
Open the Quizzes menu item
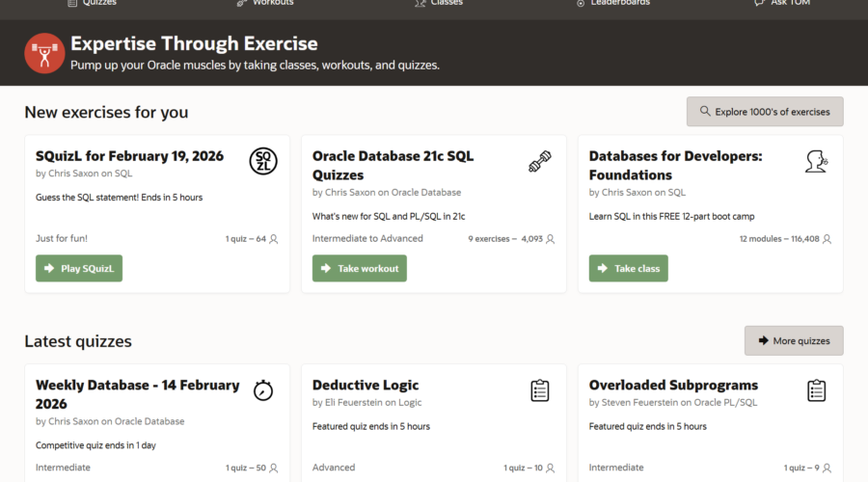93,3
